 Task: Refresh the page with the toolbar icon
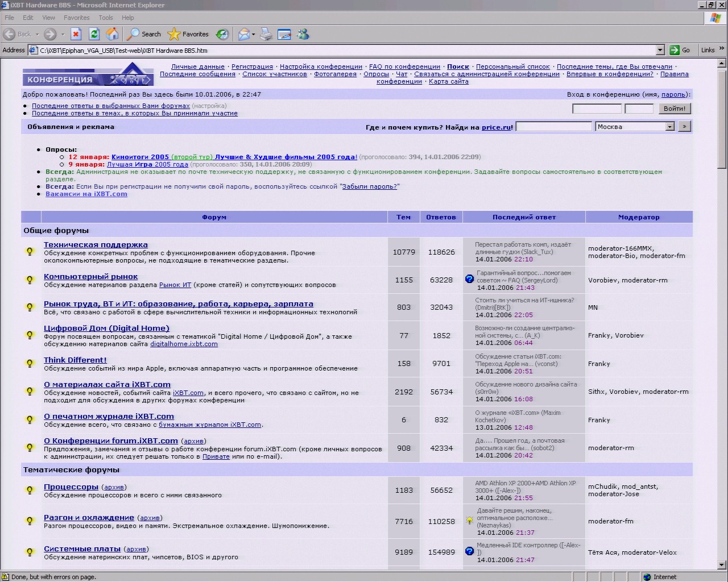tap(94, 34)
